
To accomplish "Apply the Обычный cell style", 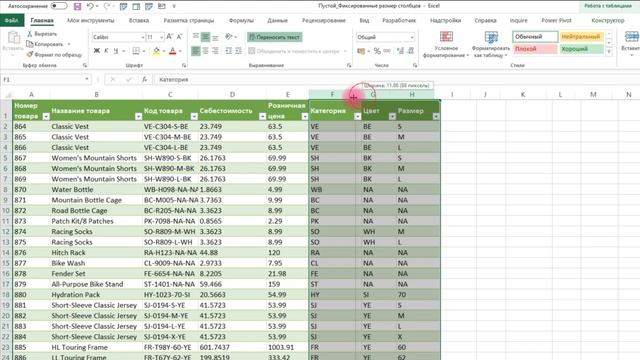I will [x=535, y=37].
